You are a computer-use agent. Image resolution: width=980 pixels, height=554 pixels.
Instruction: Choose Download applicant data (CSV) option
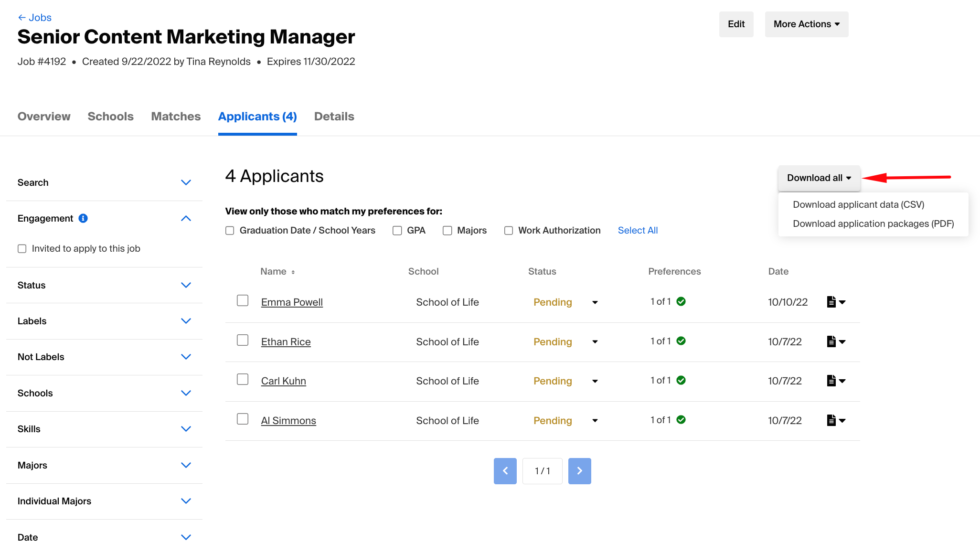[x=858, y=204]
